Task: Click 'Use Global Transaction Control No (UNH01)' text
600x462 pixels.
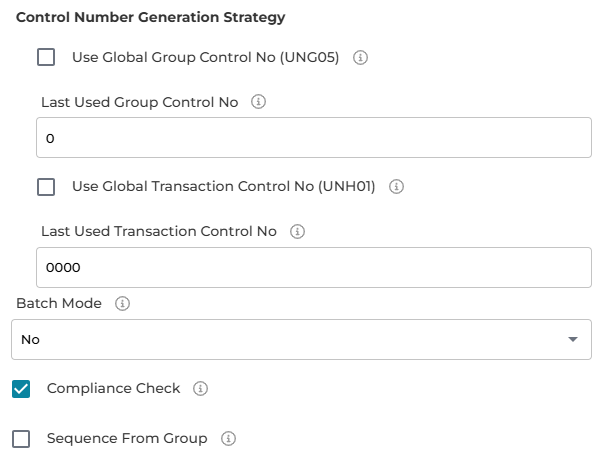Action: click(223, 187)
